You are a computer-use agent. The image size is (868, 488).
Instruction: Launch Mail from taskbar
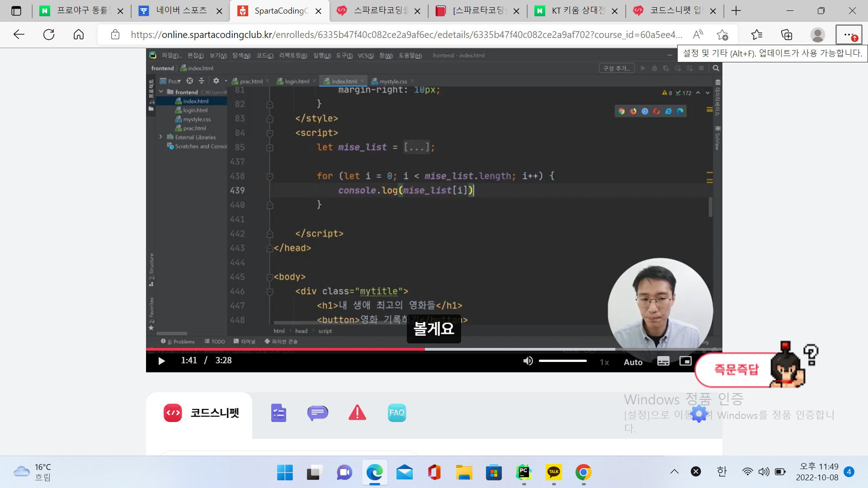coord(404,472)
